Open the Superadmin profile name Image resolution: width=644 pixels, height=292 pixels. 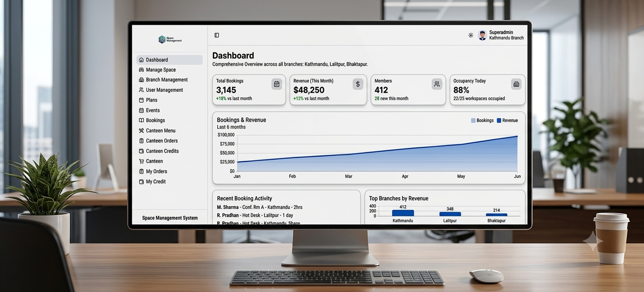click(x=501, y=32)
